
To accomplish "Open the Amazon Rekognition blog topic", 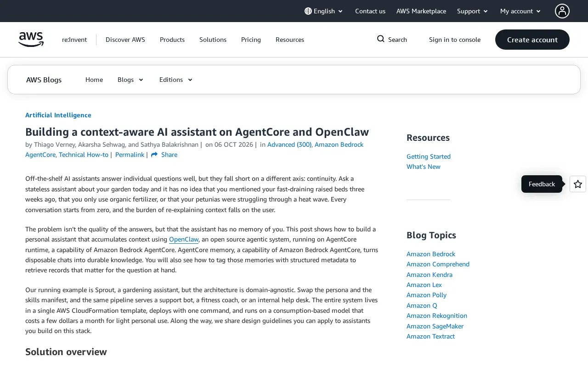I will pos(437,316).
